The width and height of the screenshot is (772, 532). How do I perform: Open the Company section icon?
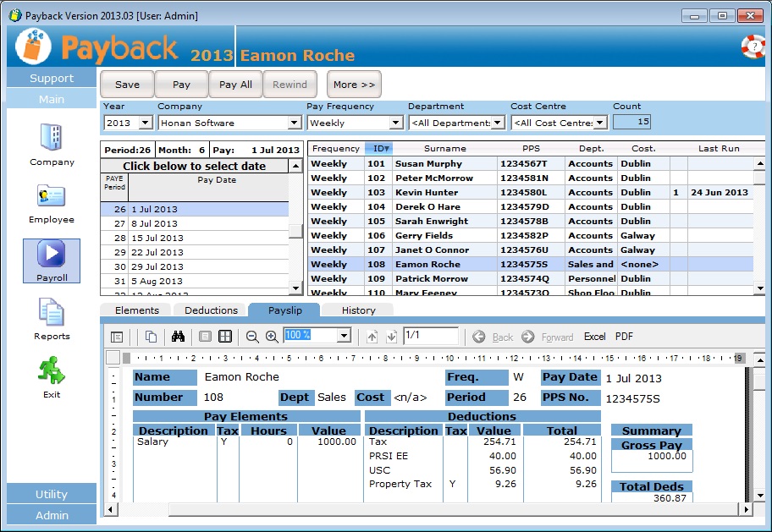point(52,139)
